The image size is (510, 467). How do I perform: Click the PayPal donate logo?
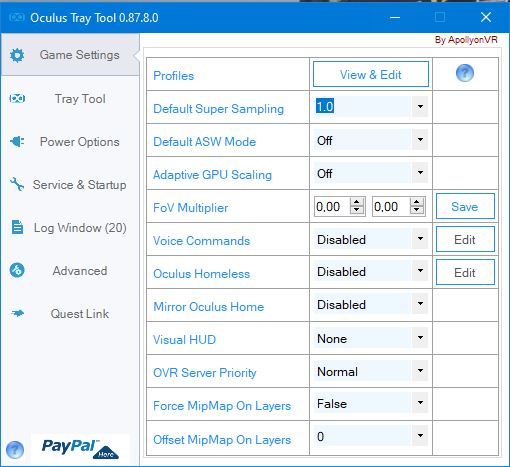pos(80,449)
